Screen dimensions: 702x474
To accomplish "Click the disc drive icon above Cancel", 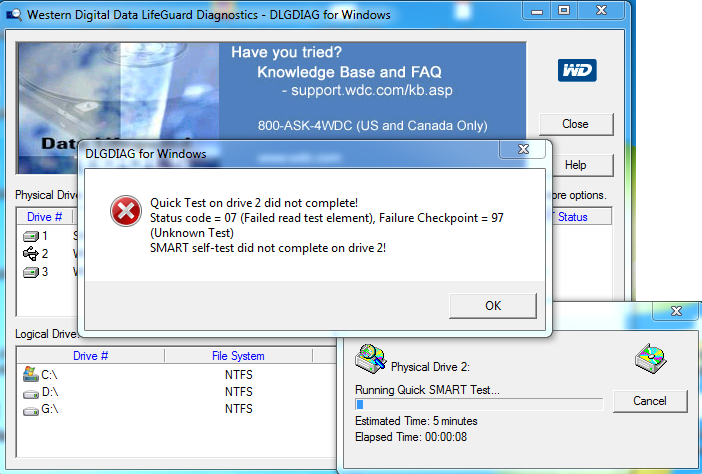I will pyautogui.click(x=651, y=358).
